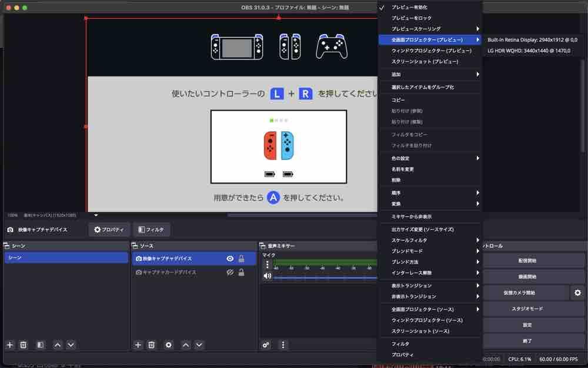The height and width of the screenshot is (368, 588).
Task: Expand 順序 submenu
Action: click(430, 193)
